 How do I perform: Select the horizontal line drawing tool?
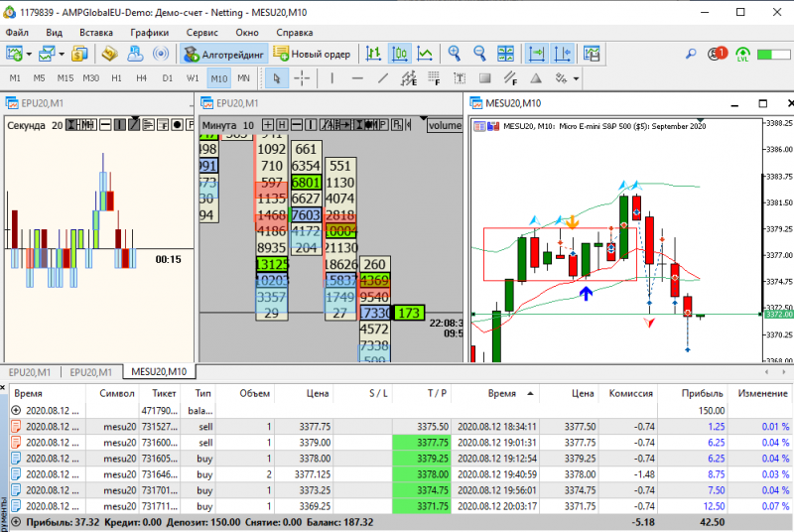357,78
